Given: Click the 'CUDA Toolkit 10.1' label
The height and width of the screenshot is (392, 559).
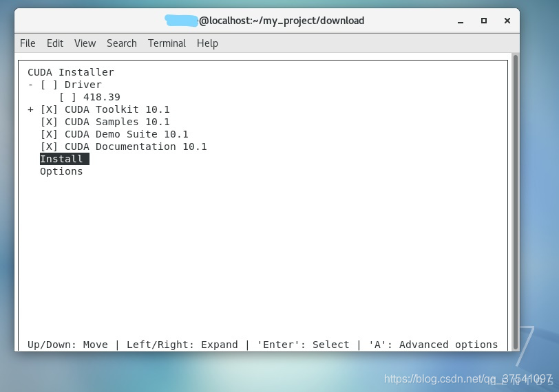Looking at the screenshot, I should pos(117,109).
